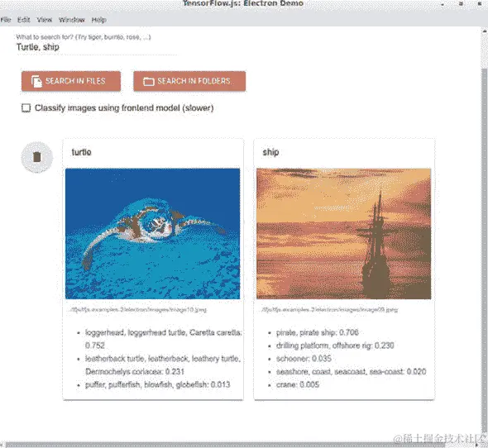This screenshot has width=488, height=448.
Task: Open the Help menu
Action: tap(99, 20)
